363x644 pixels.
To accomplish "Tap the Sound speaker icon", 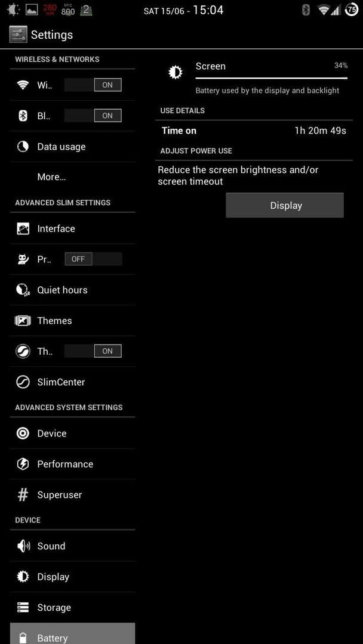I will point(23,546).
